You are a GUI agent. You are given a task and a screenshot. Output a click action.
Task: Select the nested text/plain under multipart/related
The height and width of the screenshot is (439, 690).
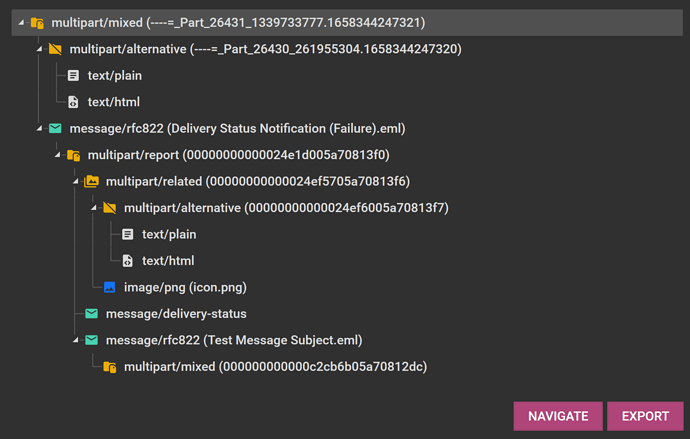pyautogui.click(x=168, y=234)
